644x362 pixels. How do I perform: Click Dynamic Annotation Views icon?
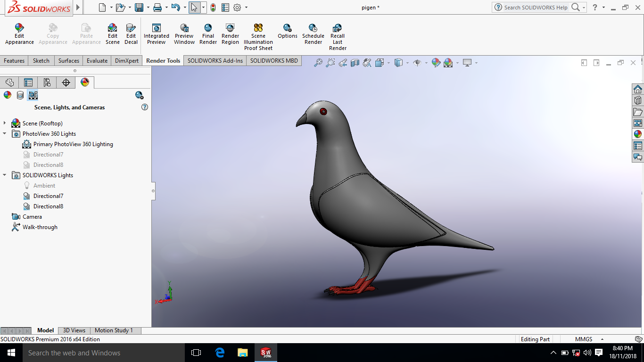[367, 63]
